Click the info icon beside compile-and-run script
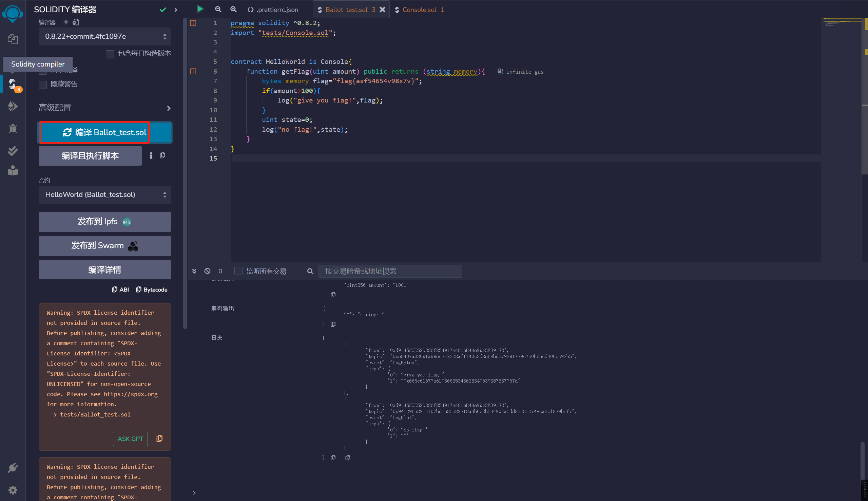The width and height of the screenshot is (868, 501). 151,155
